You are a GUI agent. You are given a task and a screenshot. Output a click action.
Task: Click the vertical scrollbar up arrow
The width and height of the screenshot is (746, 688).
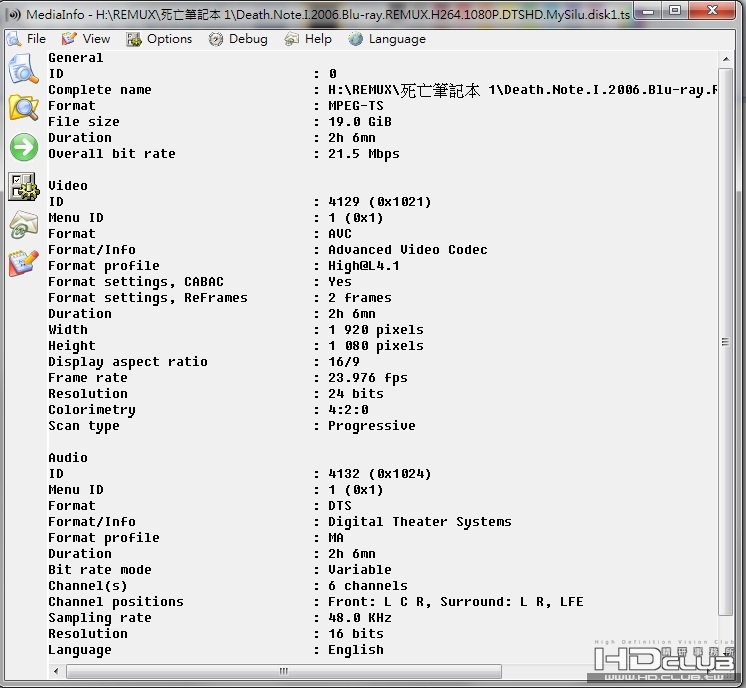tap(726, 59)
